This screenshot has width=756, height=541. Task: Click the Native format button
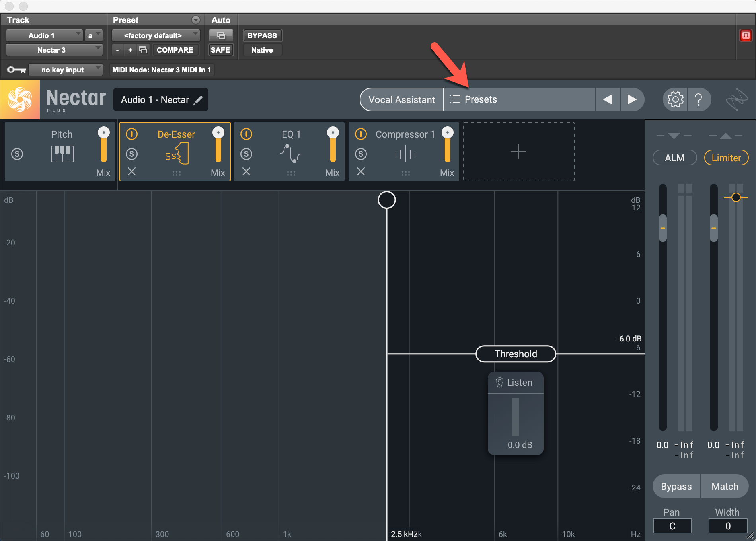pos(262,50)
